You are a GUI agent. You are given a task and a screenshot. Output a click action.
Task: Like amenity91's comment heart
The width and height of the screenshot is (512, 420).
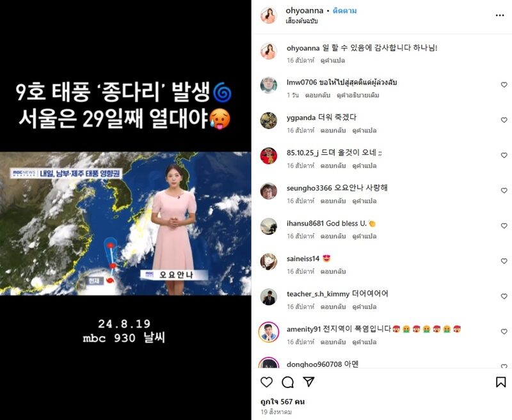[x=504, y=331]
